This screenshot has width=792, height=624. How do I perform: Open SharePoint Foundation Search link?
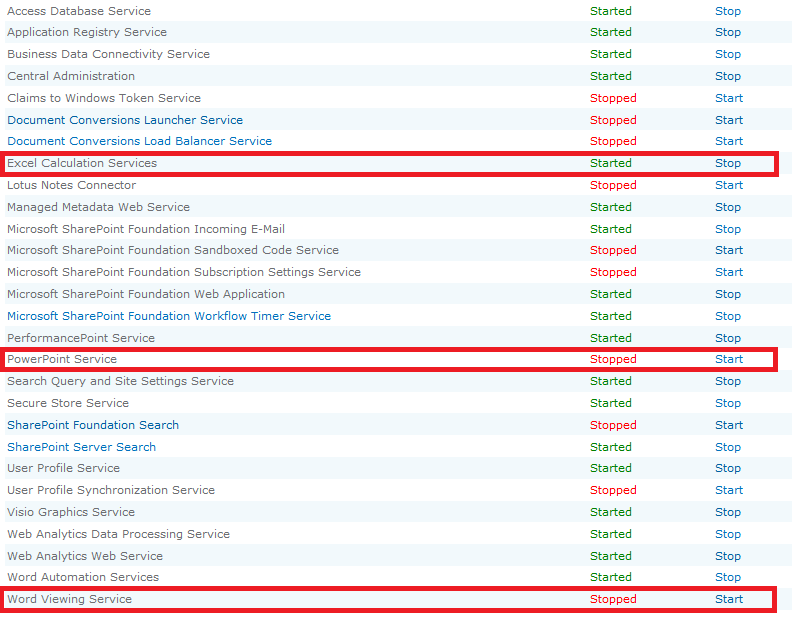click(93, 425)
